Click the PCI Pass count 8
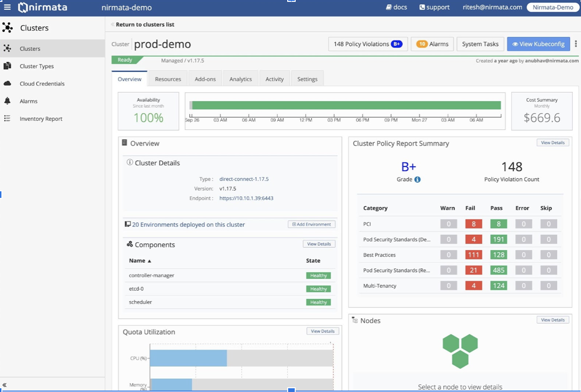 point(498,224)
